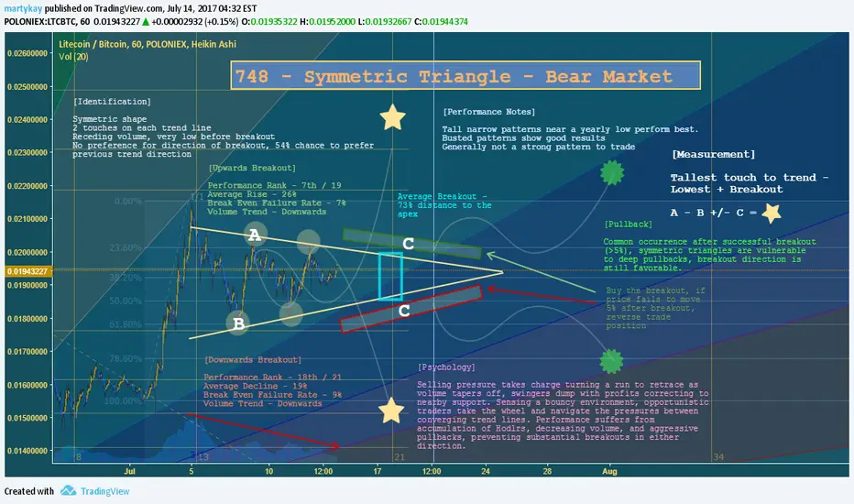This screenshot has width=854, height=504.
Task: Select the circled B touch point marker
Action: [238, 323]
